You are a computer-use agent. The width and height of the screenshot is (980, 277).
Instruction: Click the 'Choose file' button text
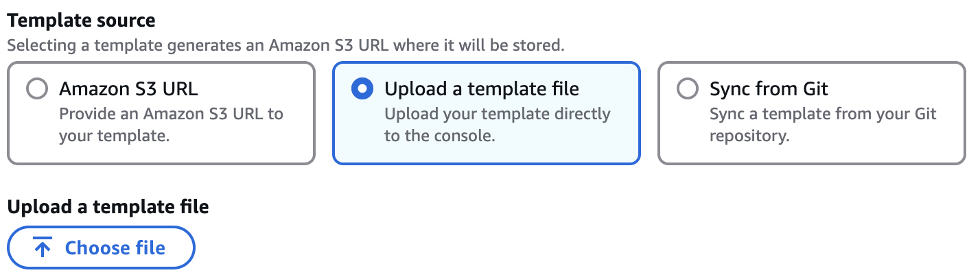point(115,248)
